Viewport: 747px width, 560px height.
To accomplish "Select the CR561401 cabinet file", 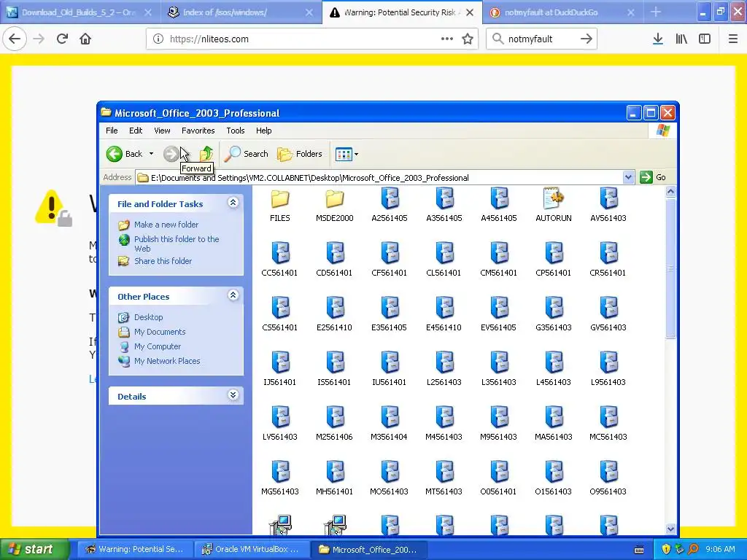I will 608,253.
